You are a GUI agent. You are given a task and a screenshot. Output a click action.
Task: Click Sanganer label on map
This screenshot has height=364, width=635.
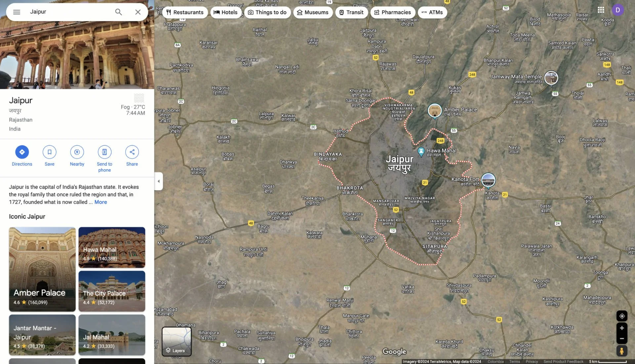point(388,222)
